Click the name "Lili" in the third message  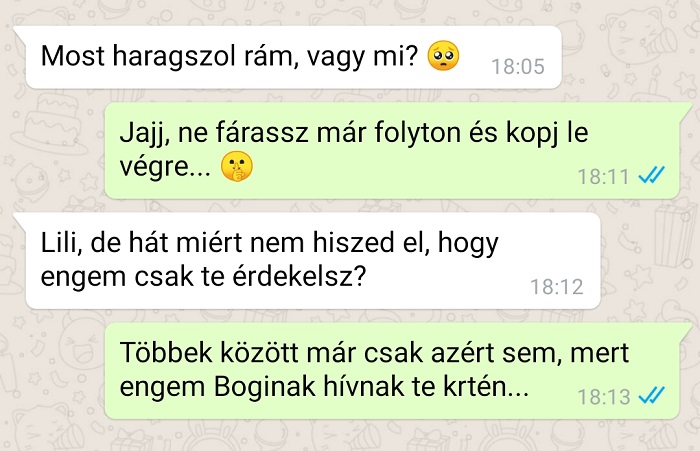59,243
